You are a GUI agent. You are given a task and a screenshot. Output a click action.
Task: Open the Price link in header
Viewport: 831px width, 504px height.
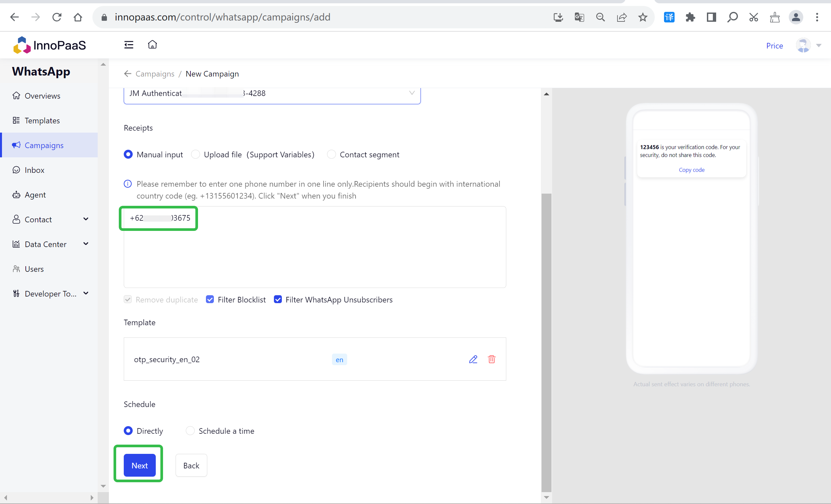coord(774,46)
